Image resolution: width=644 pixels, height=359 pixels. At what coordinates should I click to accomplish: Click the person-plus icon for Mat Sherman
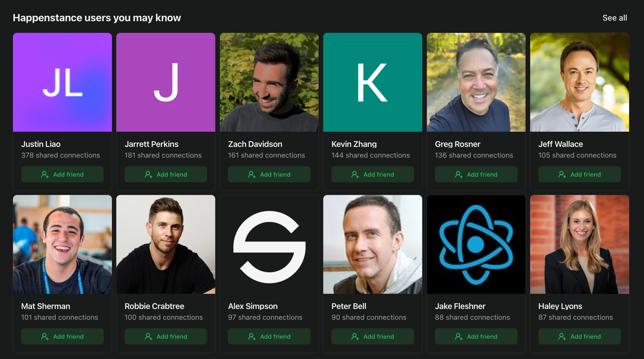(x=45, y=337)
